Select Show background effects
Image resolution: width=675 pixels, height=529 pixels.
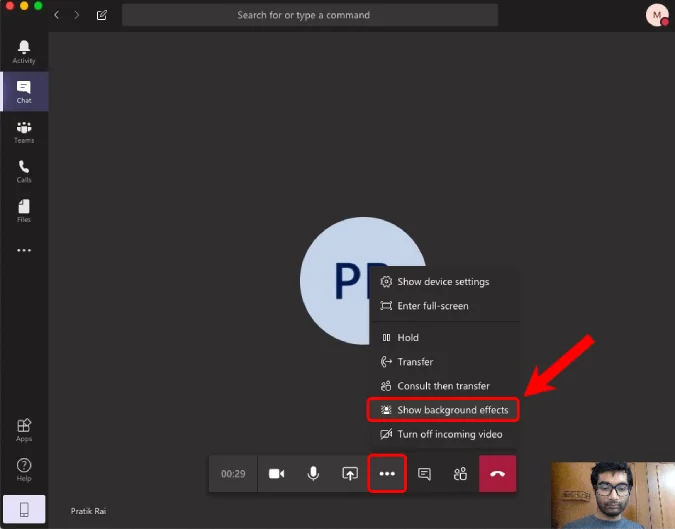pyautogui.click(x=443, y=410)
